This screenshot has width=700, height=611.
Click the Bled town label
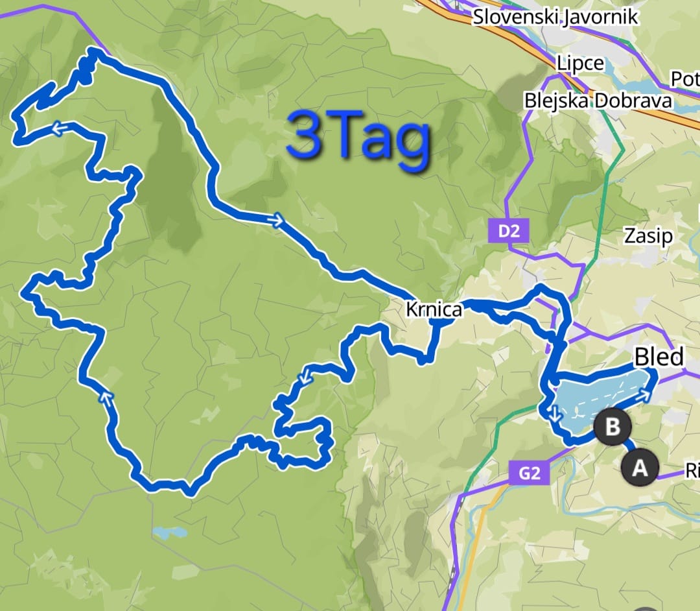(x=659, y=357)
